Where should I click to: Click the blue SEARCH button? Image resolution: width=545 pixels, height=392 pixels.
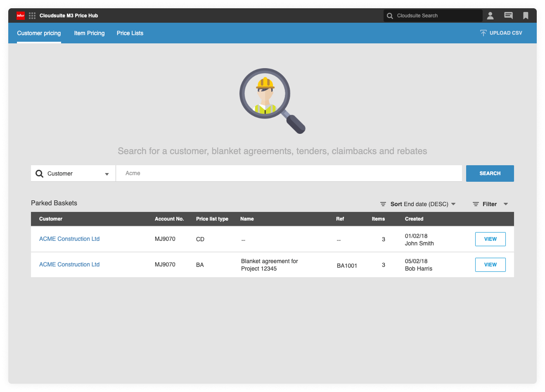point(490,173)
